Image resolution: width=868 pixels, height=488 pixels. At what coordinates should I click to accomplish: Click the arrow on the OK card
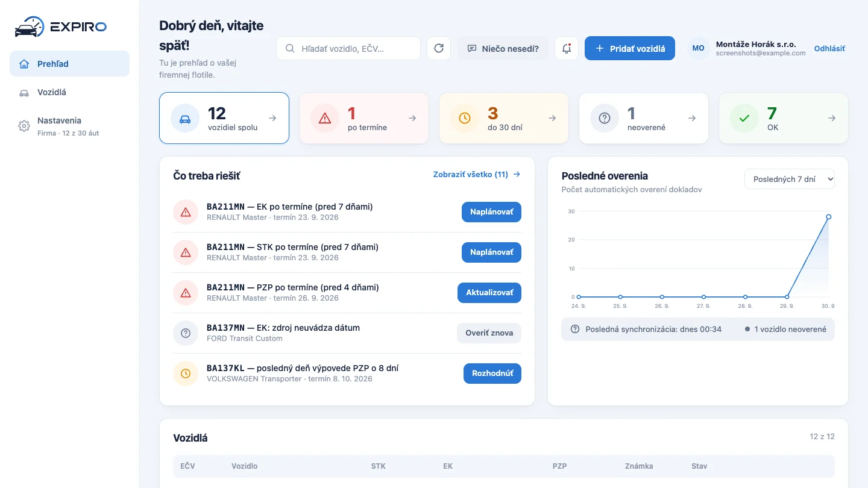coord(832,118)
